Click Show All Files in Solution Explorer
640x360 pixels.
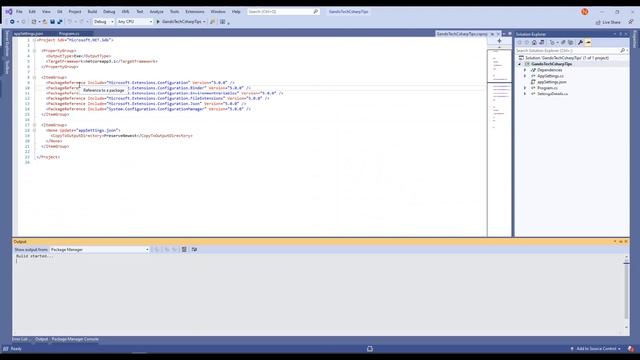(571, 42)
